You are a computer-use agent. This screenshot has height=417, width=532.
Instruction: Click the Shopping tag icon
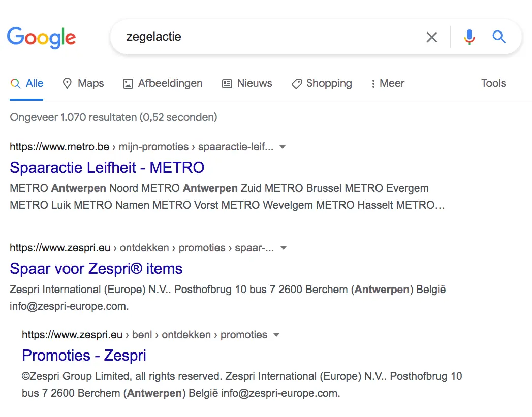296,83
